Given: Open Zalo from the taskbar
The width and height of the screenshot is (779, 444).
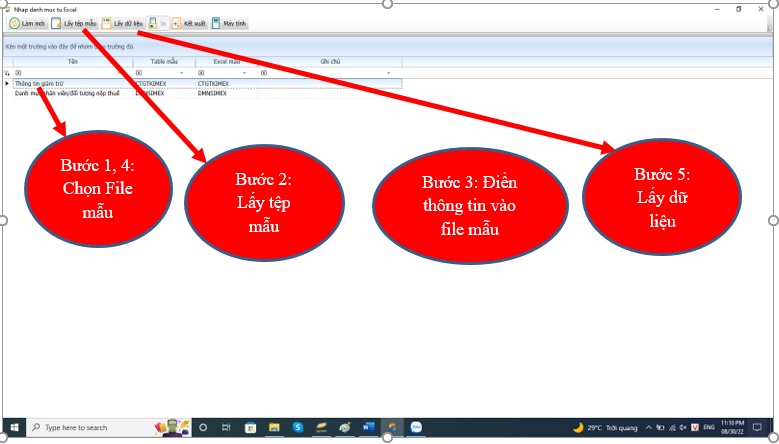Looking at the screenshot, I should point(415,427).
